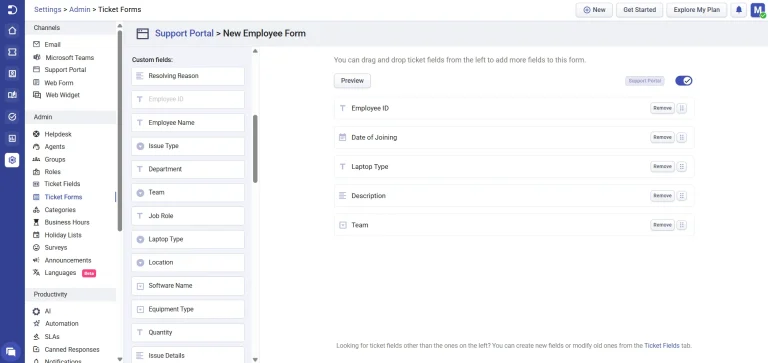Click the Support Portal tag label

pyautogui.click(x=645, y=81)
